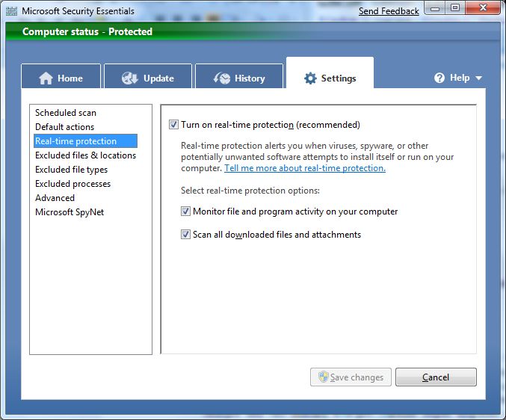Open the Help dropdown arrow

tap(478, 78)
